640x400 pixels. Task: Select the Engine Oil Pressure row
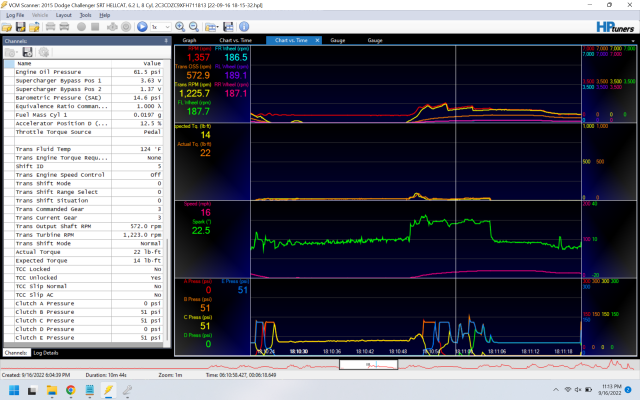(83, 72)
